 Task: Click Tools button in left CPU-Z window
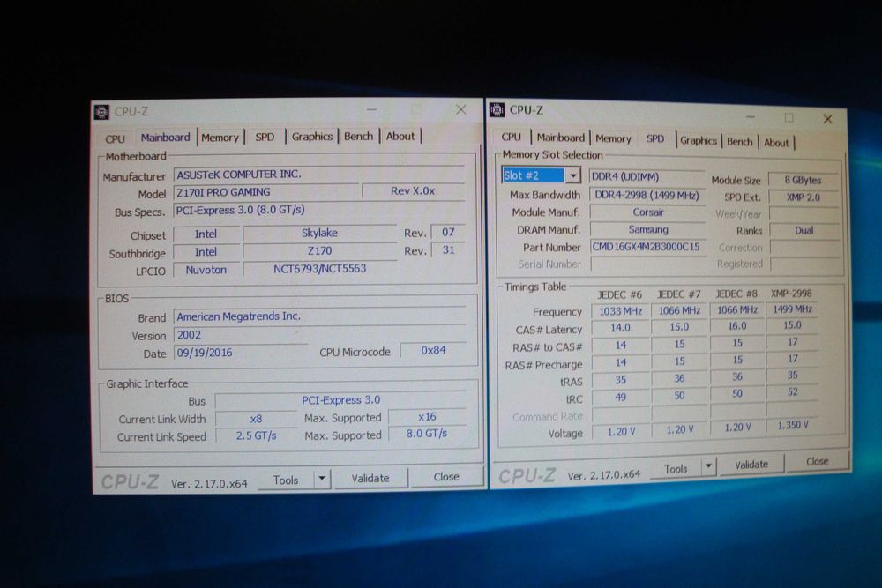286,480
